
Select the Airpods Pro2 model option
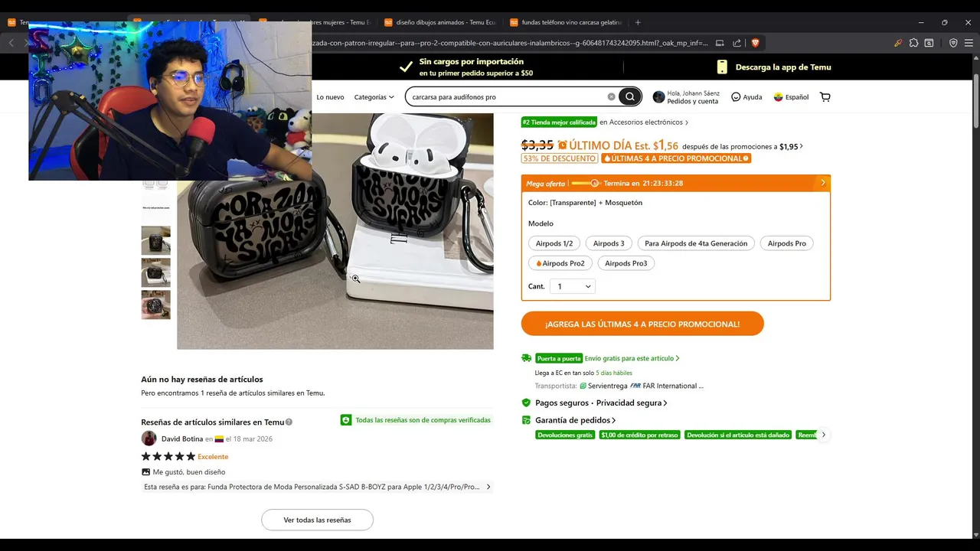pos(560,263)
